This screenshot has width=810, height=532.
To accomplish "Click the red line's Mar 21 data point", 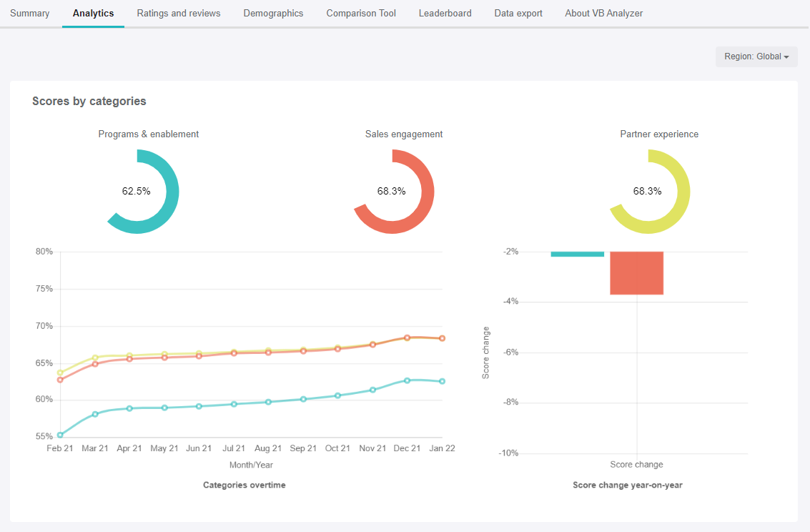I will [x=95, y=364].
